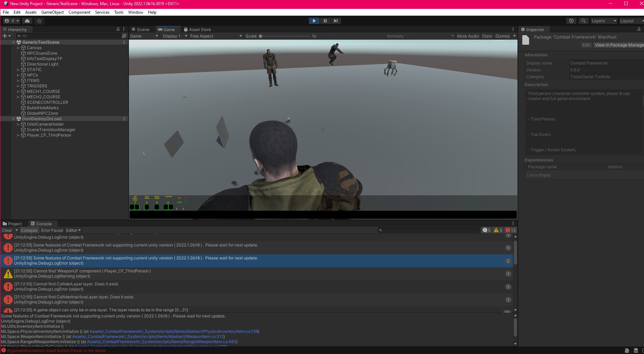Expand the NPCs object
Image resolution: width=644 pixels, height=354 pixels.
click(x=18, y=75)
